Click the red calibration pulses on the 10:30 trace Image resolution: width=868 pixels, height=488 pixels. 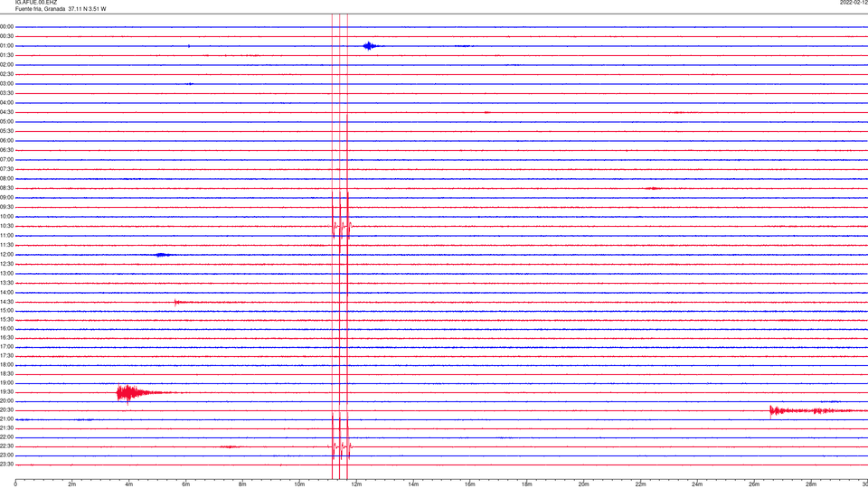click(x=341, y=226)
